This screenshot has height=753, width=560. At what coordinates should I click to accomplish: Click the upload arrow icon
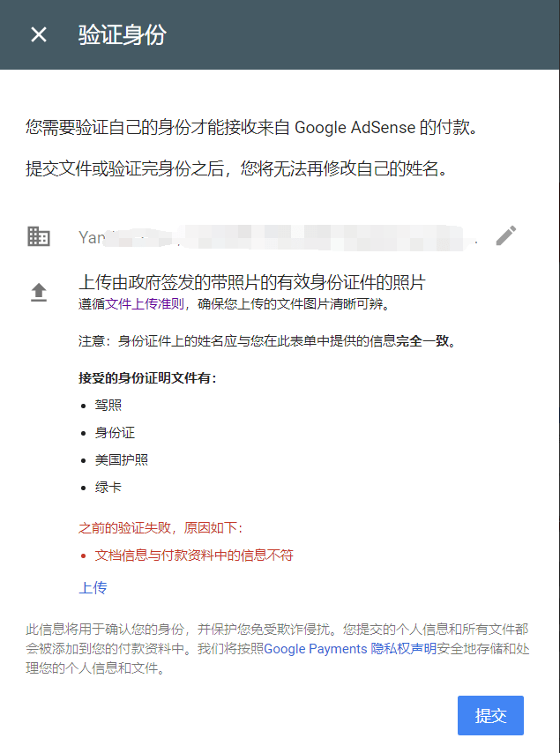(x=39, y=292)
